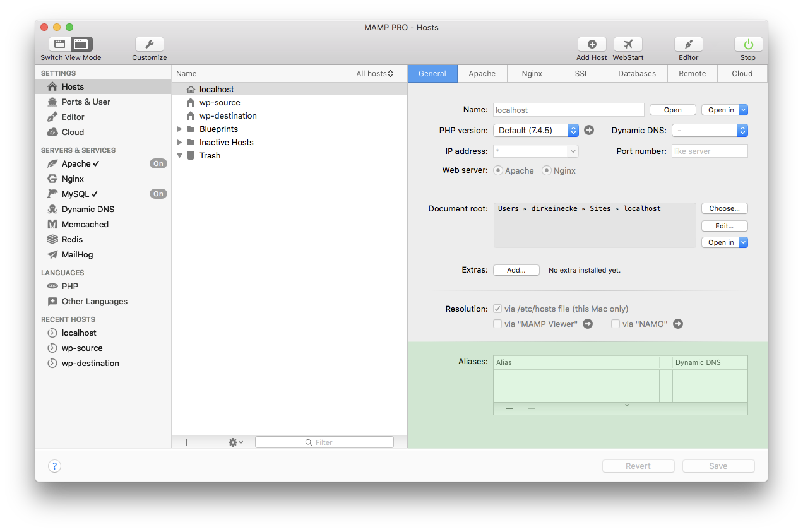Viewport: 803px width, 532px height.
Task: Open PHP version dropdown
Action: point(535,130)
